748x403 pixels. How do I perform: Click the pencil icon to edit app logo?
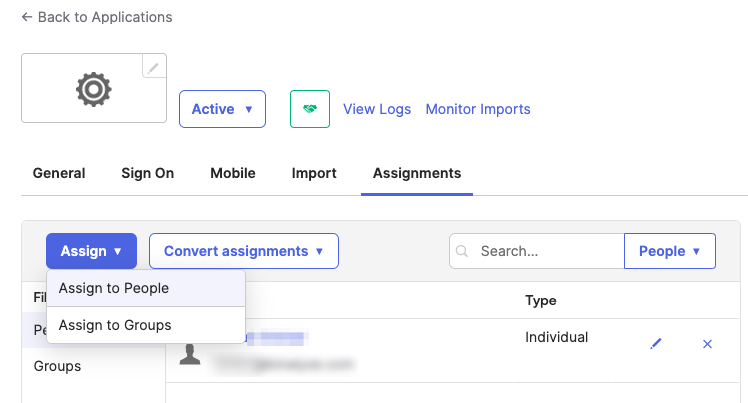tap(153, 67)
